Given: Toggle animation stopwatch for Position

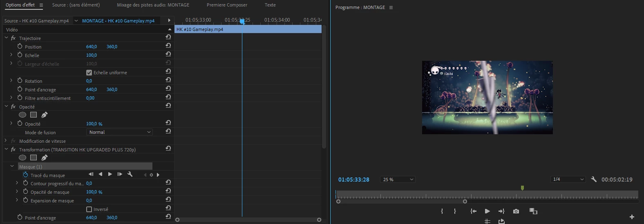Looking at the screenshot, I should 20,46.
